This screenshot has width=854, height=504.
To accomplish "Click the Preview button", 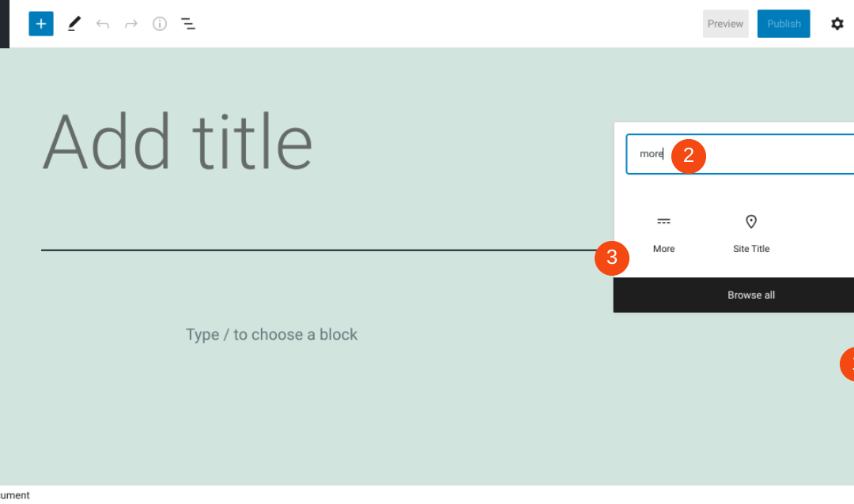I will [725, 24].
